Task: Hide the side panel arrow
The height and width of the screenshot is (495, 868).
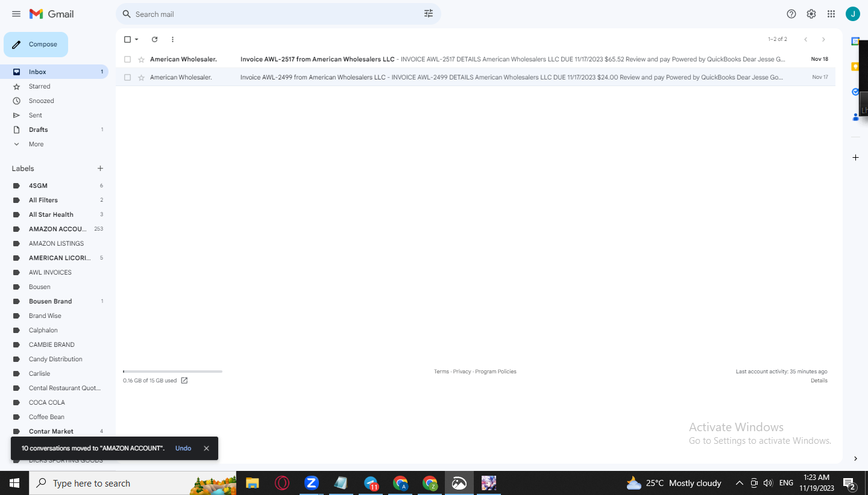Action: tap(855, 459)
